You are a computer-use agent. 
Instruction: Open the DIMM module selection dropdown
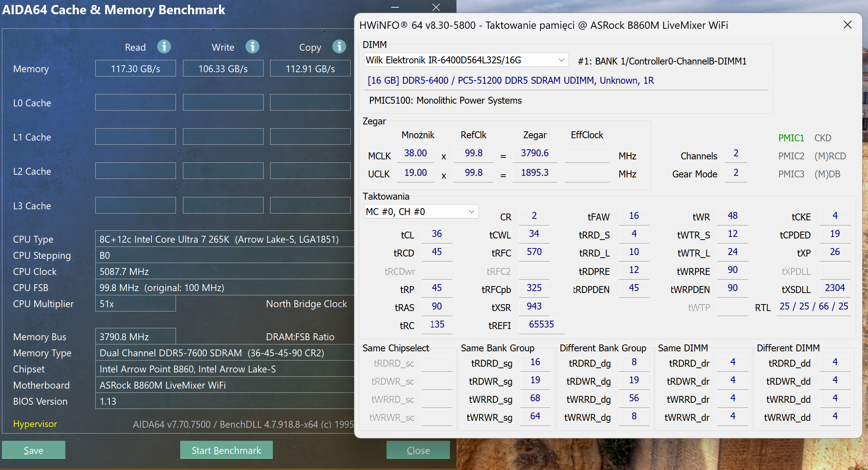[561, 60]
